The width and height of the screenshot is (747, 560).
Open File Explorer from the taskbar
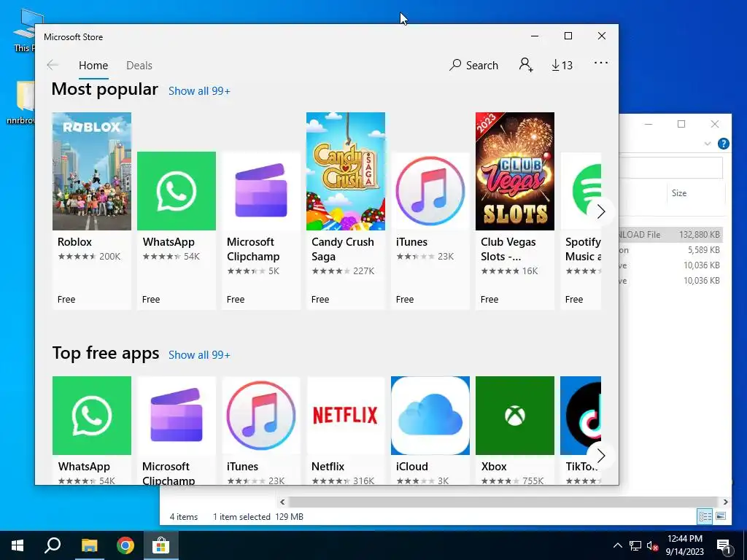click(x=89, y=545)
